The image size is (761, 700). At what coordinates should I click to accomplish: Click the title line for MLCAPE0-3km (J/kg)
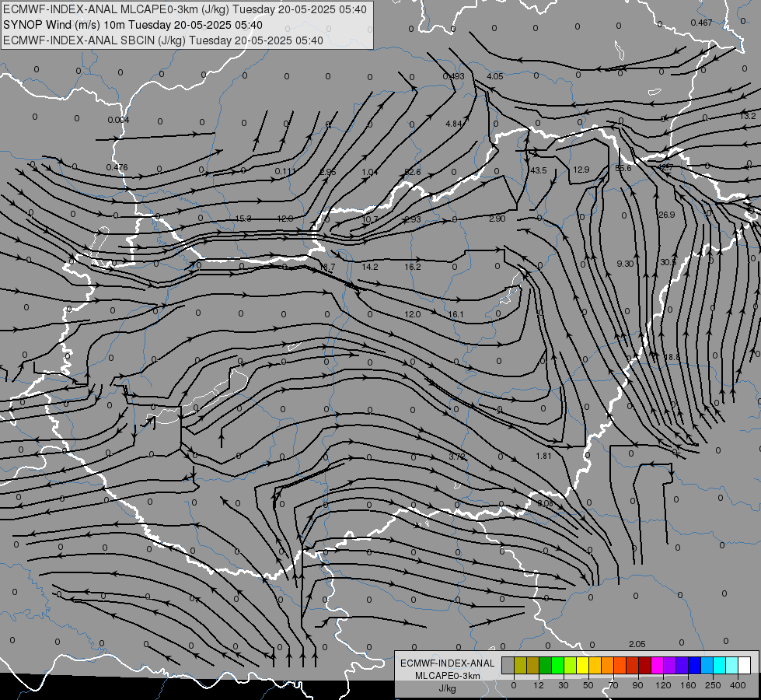pyautogui.click(x=184, y=9)
